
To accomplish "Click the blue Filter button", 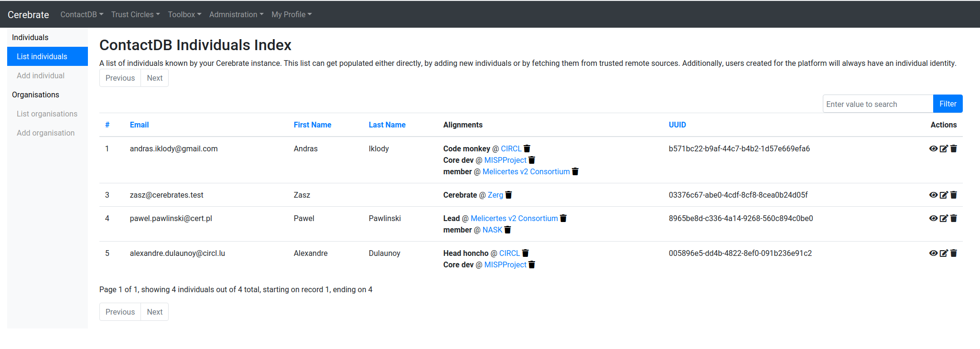I will (x=948, y=104).
